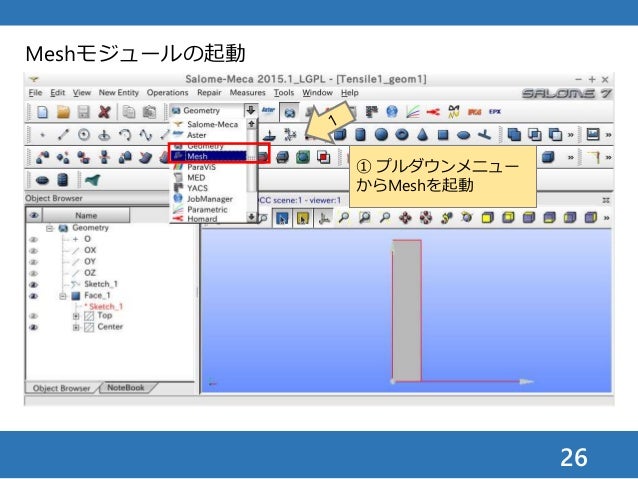Open the File menu
The height and width of the screenshot is (479, 638).
[x=35, y=93]
